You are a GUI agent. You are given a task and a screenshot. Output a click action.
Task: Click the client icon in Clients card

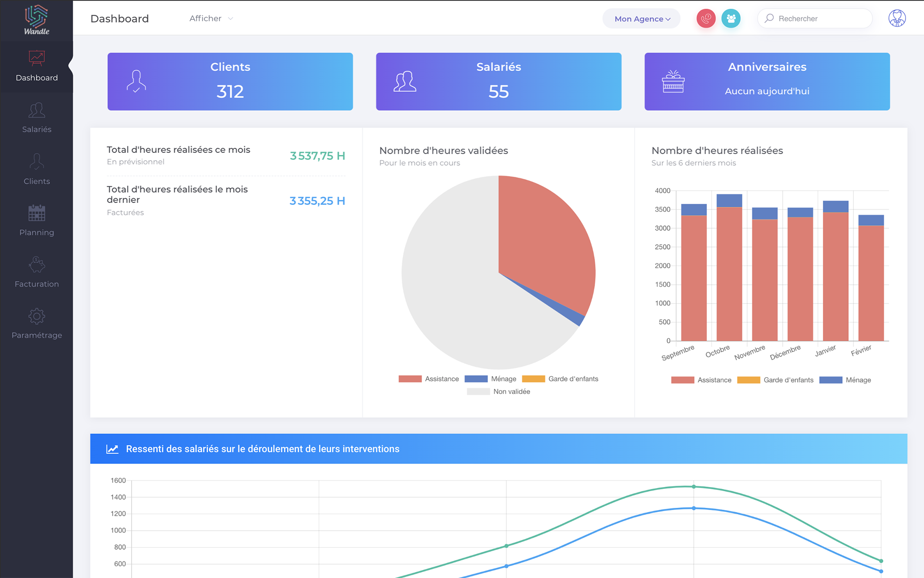pos(136,81)
